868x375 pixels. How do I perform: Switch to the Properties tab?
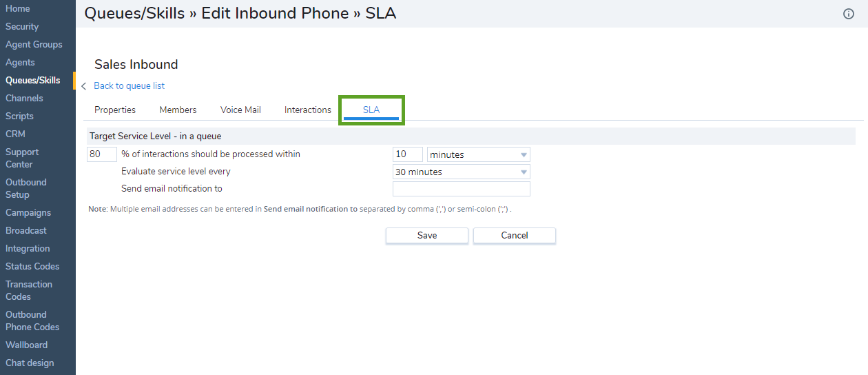click(115, 110)
